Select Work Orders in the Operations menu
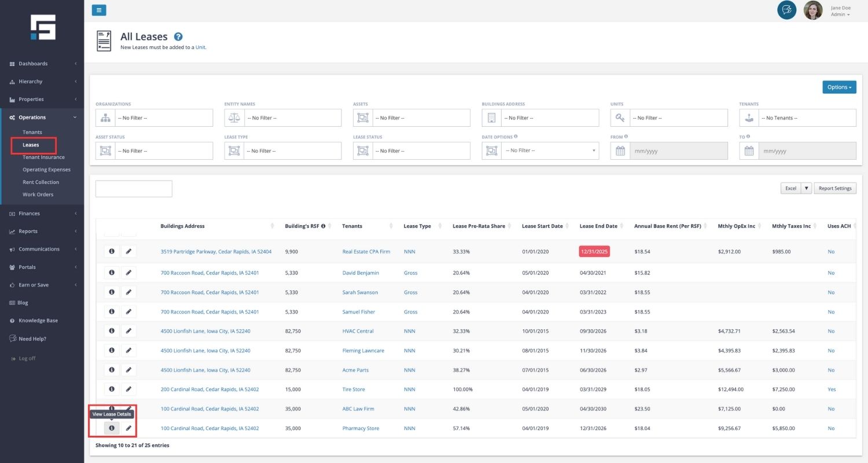 point(38,194)
